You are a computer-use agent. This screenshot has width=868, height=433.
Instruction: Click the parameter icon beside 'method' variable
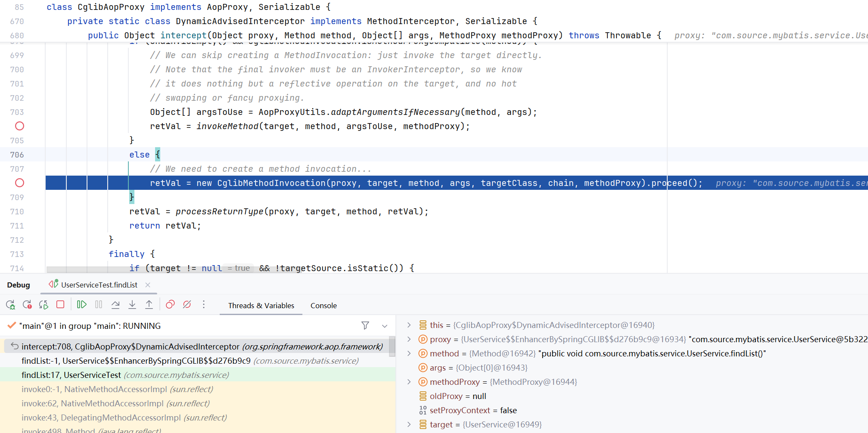[423, 353]
